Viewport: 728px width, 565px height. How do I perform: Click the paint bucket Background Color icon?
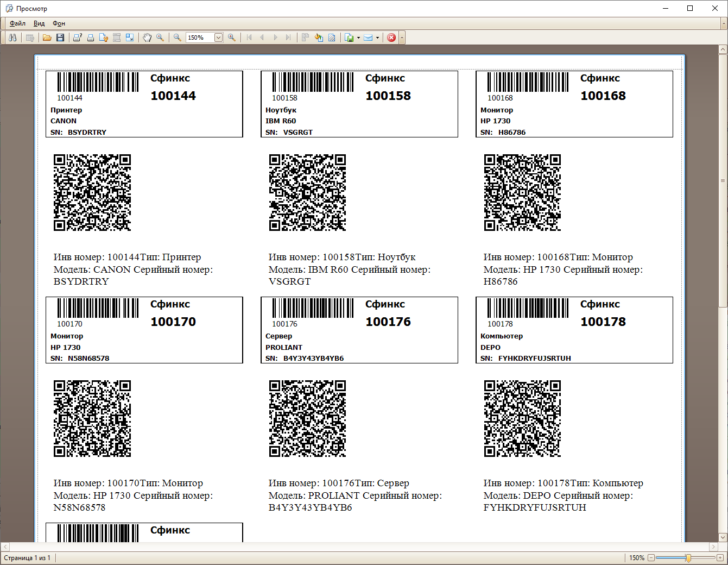[x=319, y=37]
